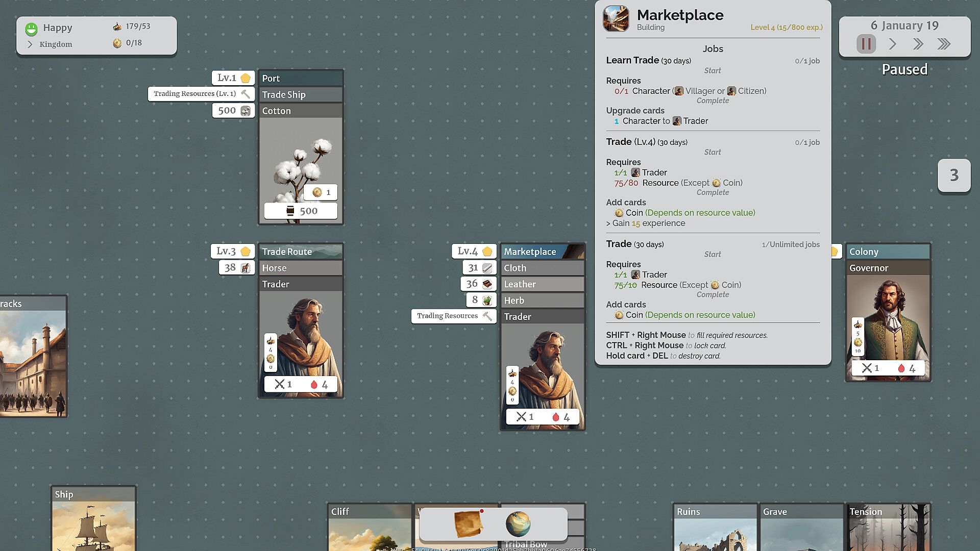Open the globe world view icon

[518, 524]
